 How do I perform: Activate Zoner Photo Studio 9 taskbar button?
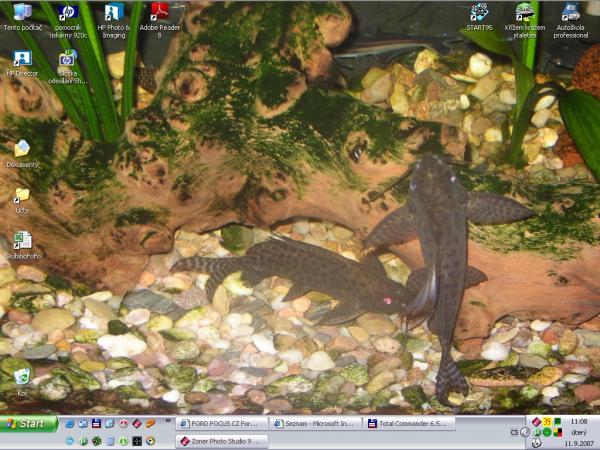tap(222, 441)
